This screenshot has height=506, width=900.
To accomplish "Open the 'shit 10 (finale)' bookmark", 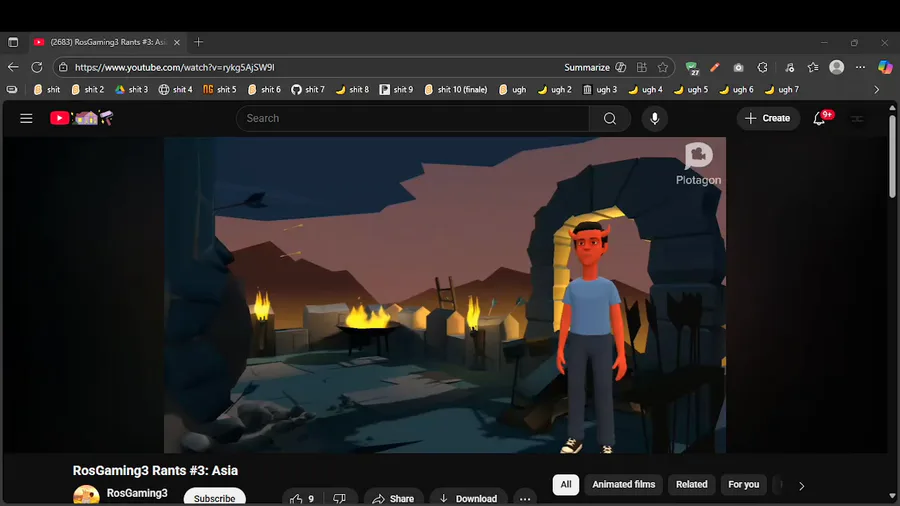I will click(456, 89).
